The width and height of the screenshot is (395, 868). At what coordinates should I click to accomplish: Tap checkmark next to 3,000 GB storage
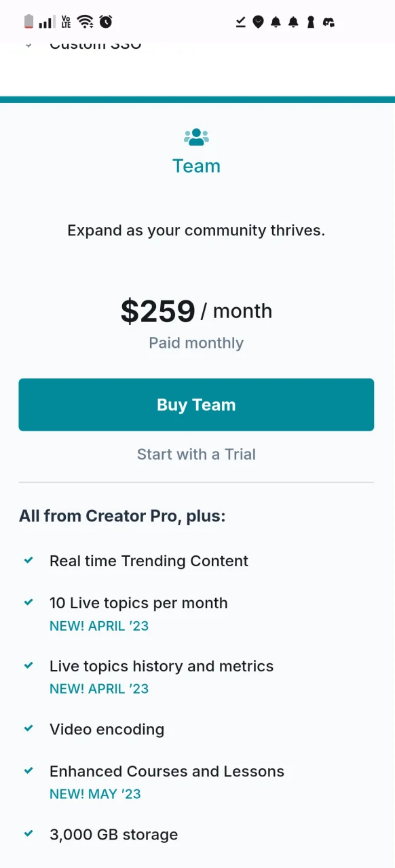29,833
